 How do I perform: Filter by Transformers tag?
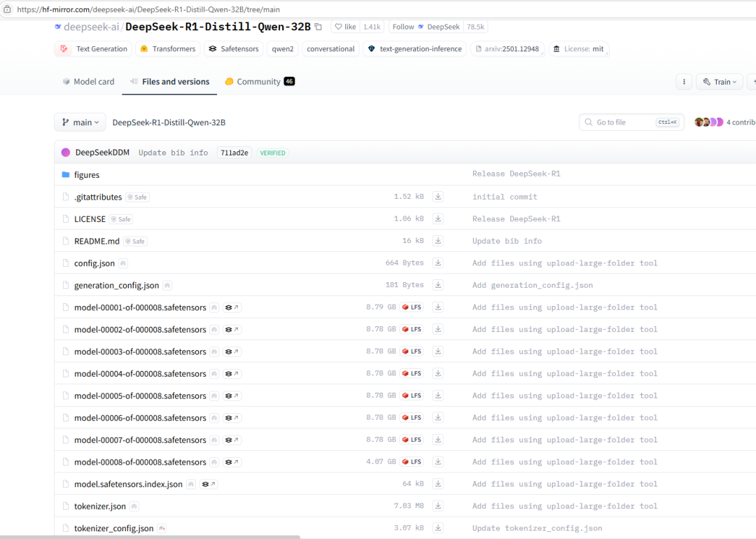click(168, 49)
